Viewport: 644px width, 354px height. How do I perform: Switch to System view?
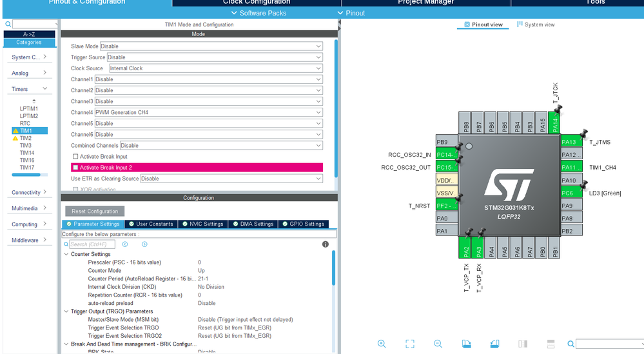tap(536, 25)
